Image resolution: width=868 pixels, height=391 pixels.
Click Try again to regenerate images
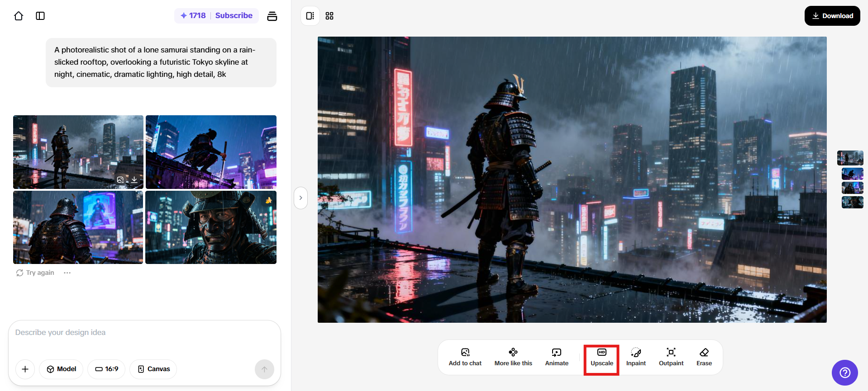pyautogui.click(x=35, y=273)
